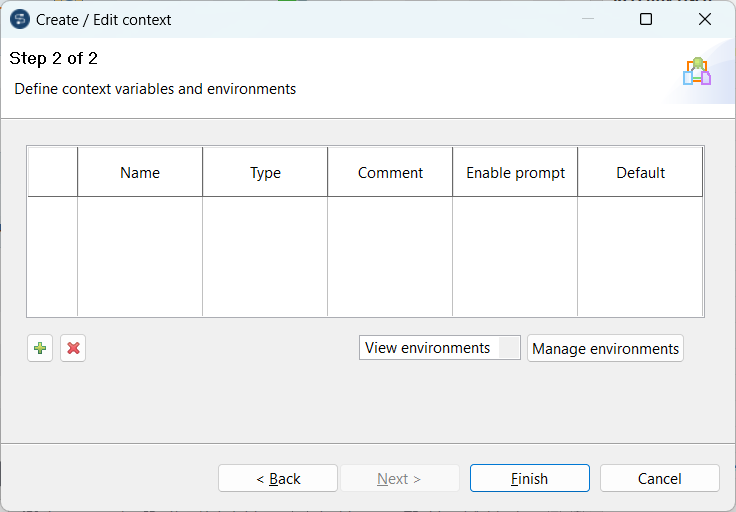Screen dimensions: 736x512
Task: Cancel the context creation wizard
Action: [x=659, y=478]
